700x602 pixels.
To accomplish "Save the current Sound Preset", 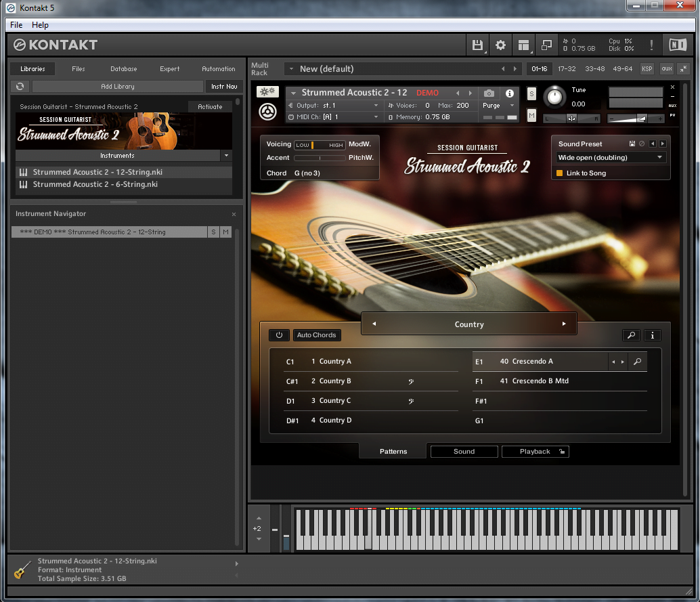I will [x=632, y=144].
